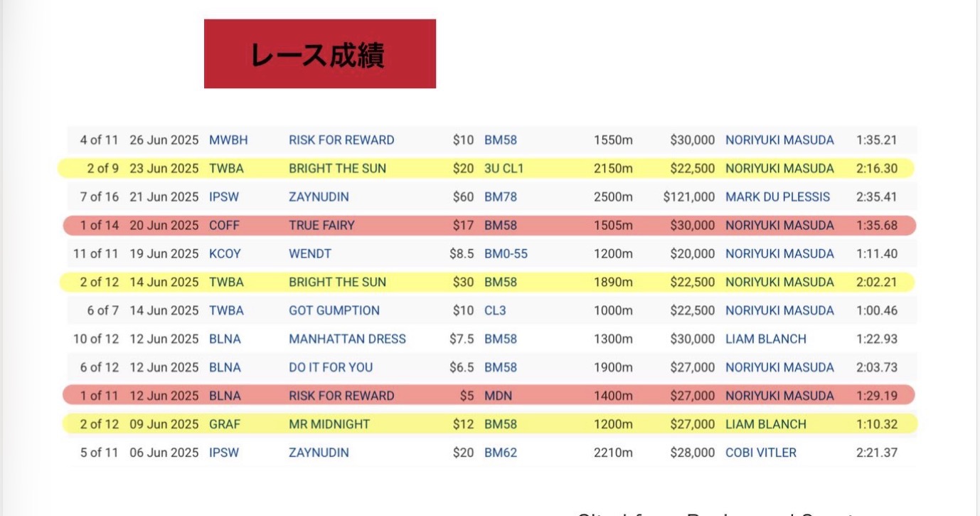980x516 pixels.
Task: Open the MR MIDNIGHT horse link
Action: click(329, 425)
